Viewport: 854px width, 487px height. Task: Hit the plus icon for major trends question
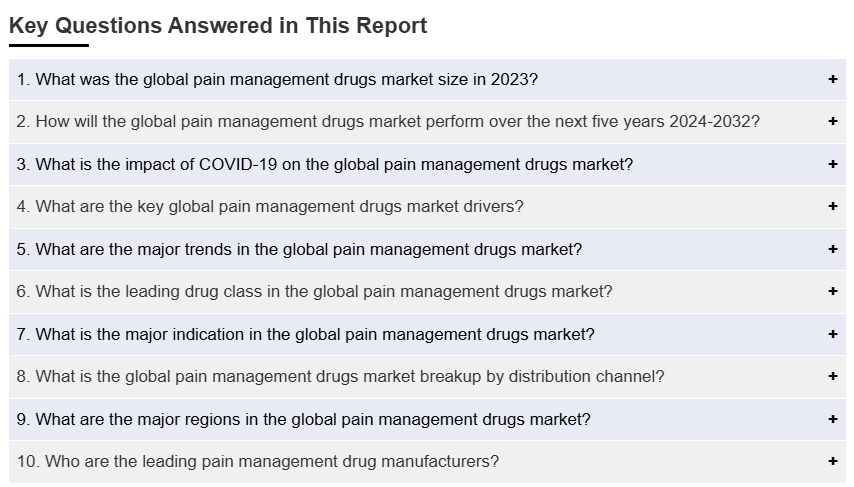832,249
